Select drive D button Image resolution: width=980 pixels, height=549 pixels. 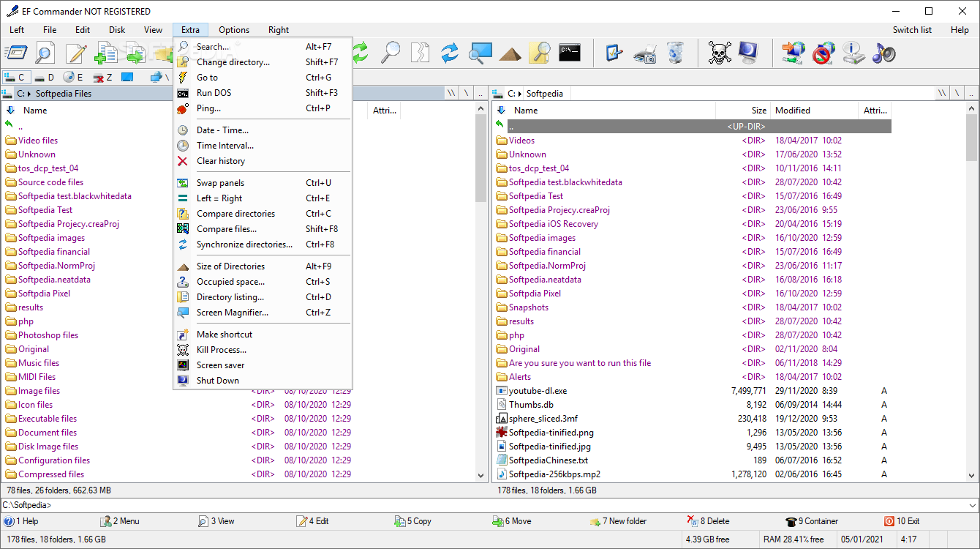pyautogui.click(x=45, y=77)
